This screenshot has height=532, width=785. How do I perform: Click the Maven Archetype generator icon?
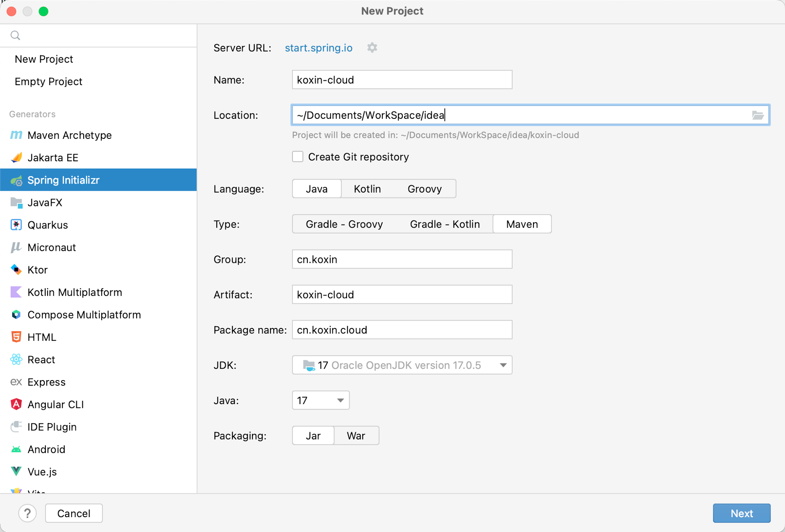16,135
